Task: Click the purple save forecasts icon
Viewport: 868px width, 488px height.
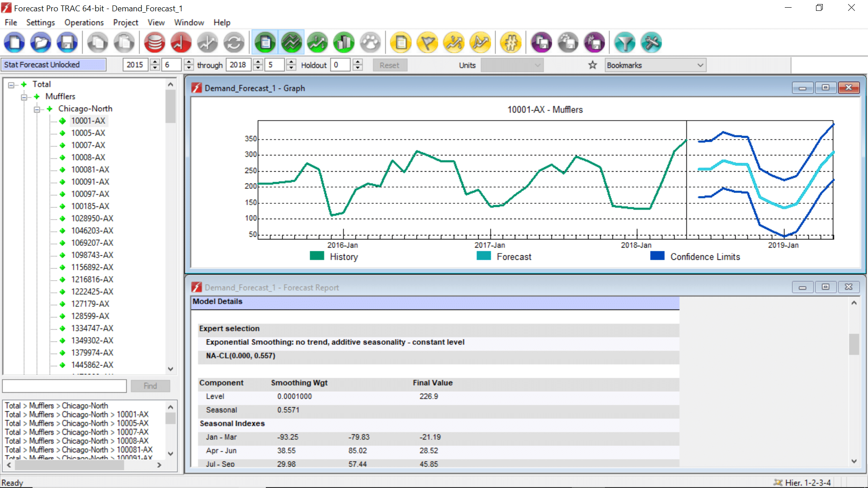Action: 541,42
